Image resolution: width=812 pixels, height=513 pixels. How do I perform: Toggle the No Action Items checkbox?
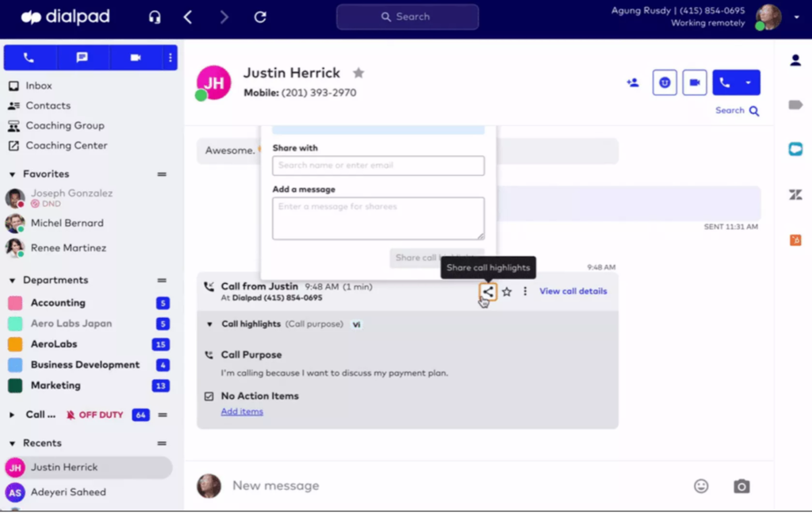tap(209, 396)
